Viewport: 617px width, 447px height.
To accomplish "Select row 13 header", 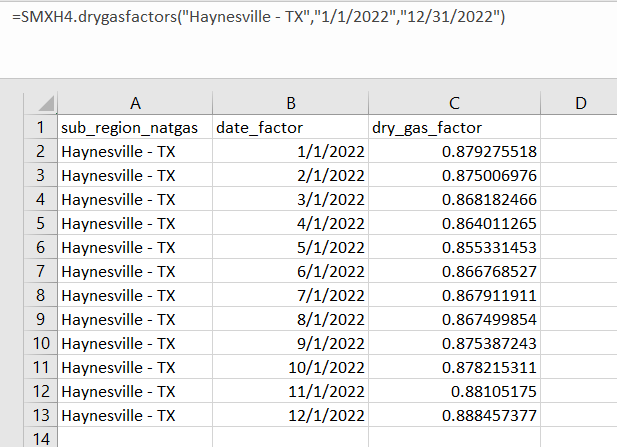I will [41, 415].
